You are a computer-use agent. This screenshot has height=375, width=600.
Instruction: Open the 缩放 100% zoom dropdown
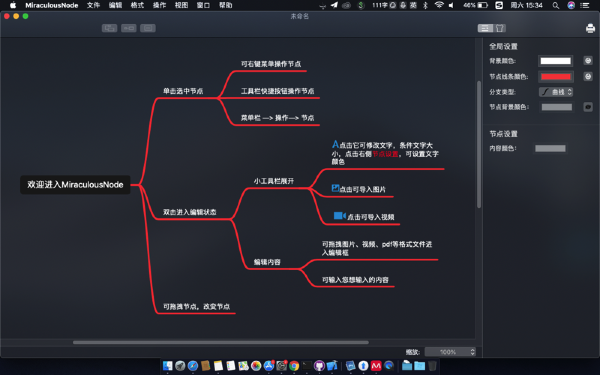[450, 352]
